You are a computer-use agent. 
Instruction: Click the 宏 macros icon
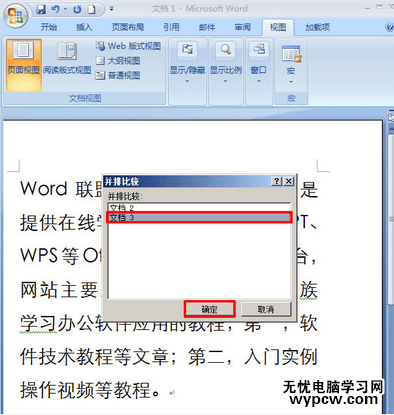[291, 54]
